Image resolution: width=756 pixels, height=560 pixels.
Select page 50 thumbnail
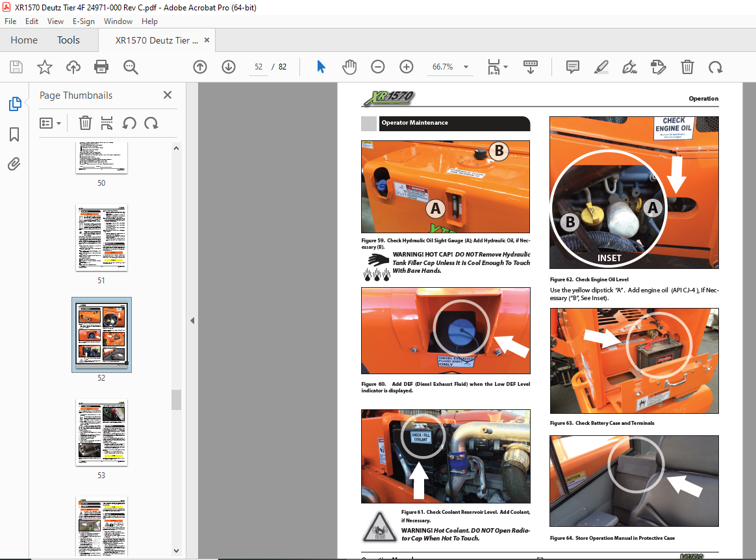[x=101, y=159]
